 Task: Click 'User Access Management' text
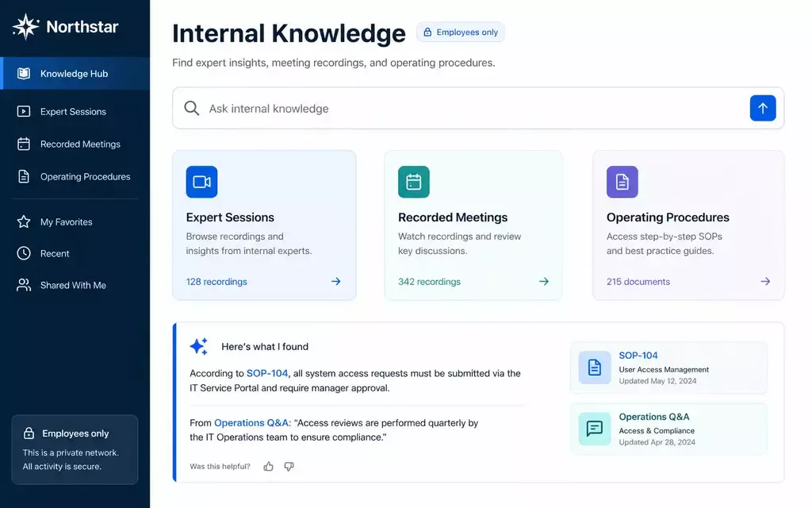coord(664,370)
